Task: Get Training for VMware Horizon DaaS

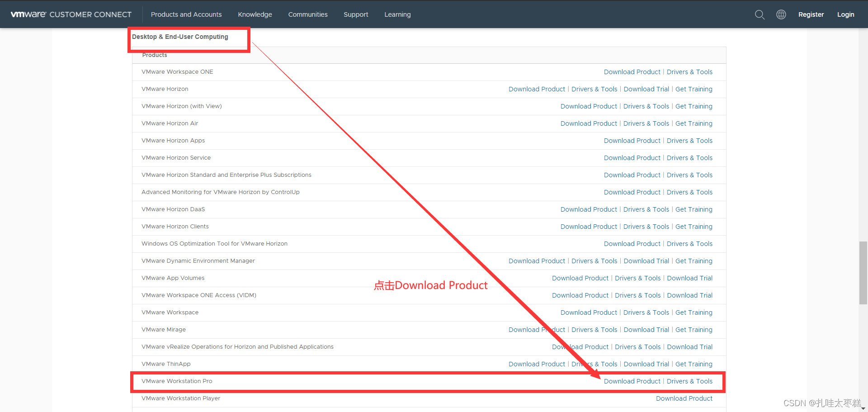Action: pos(694,209)
